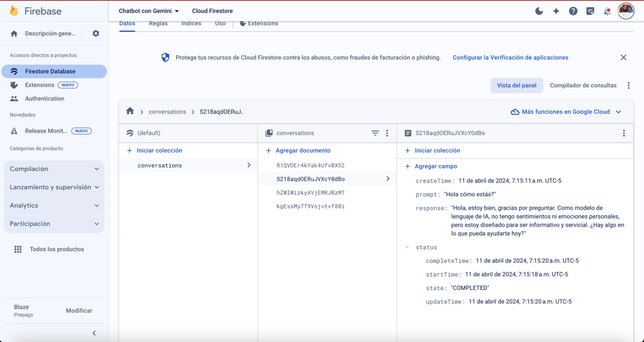Click the (default) database icon

coord(130,133)
